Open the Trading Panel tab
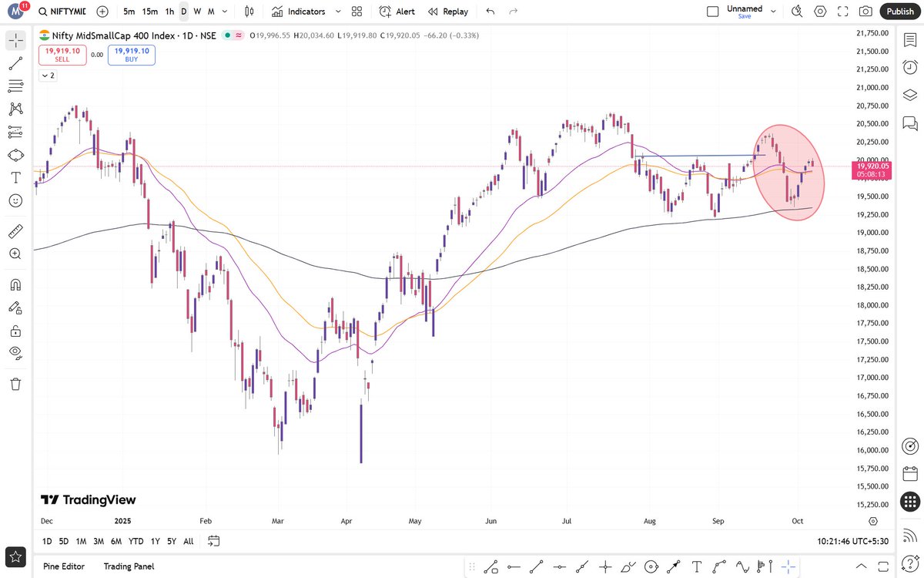924x578 pixels. coord(129,566)
